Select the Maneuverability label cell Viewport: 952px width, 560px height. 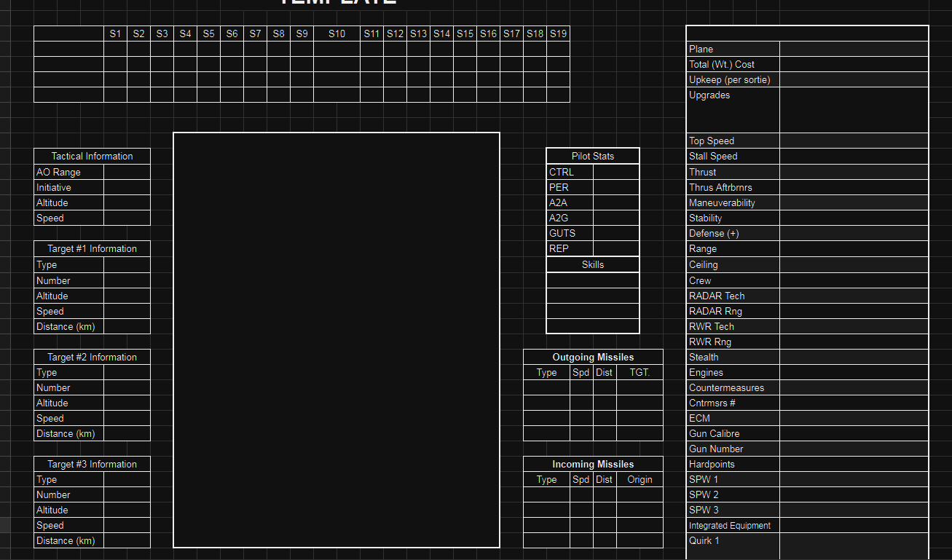(733, 202)
